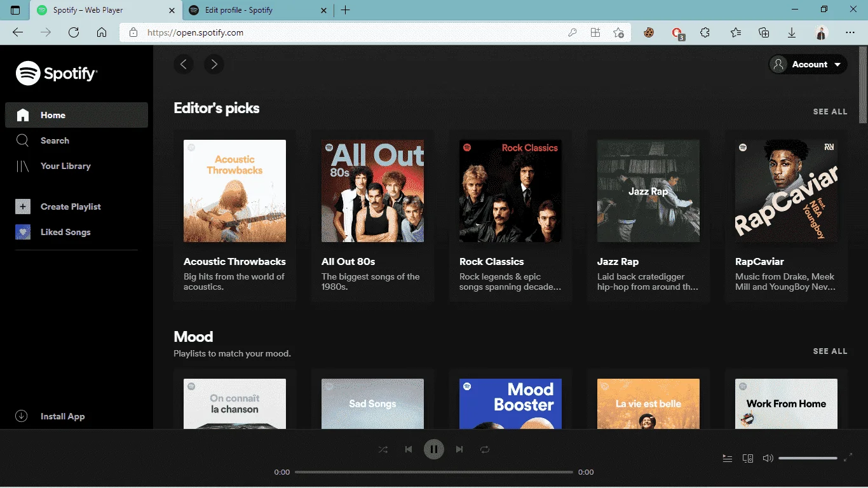Open browser extensions puzzle icon
The width and height of the screenshot is (868, 488).
[705, 32]
